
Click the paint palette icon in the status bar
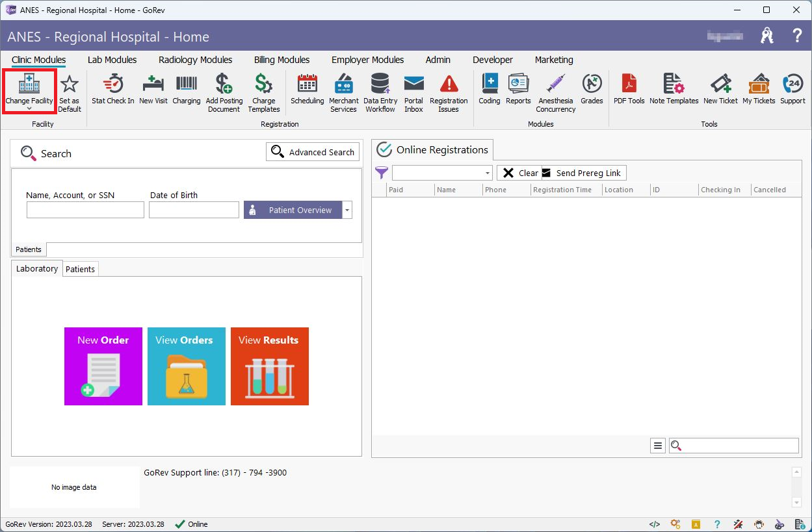click(x=779, y=524)
